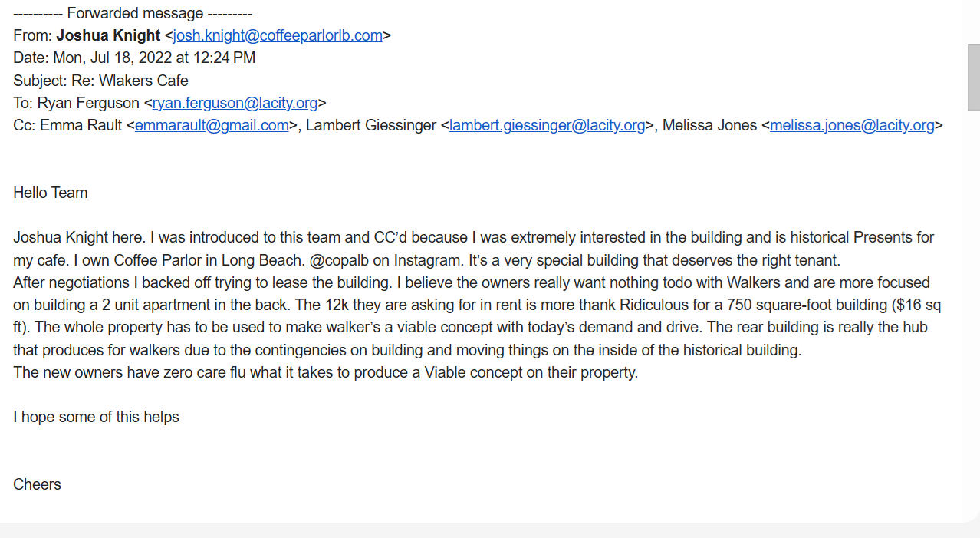Image resolution: width=980 pixels, height=538 pixels.
Task: Open the lambert.giessinger@lacity.org link
Action: (x=547, y=125)
